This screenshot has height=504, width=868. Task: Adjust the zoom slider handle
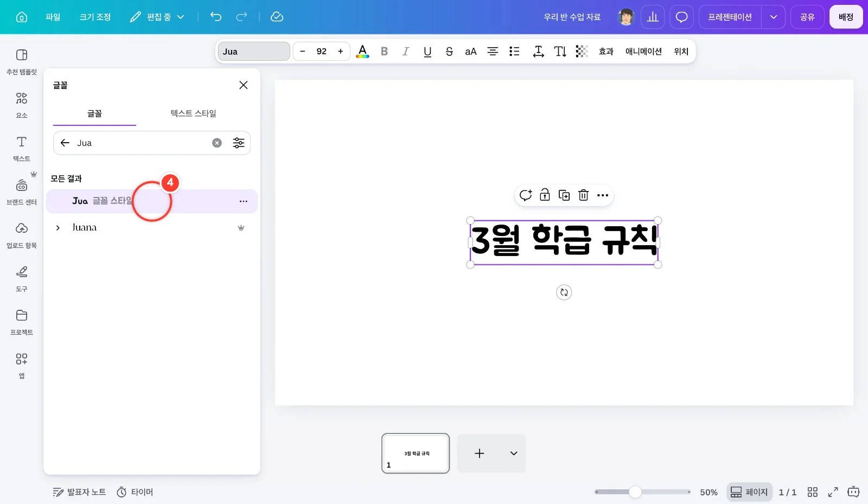635,492
